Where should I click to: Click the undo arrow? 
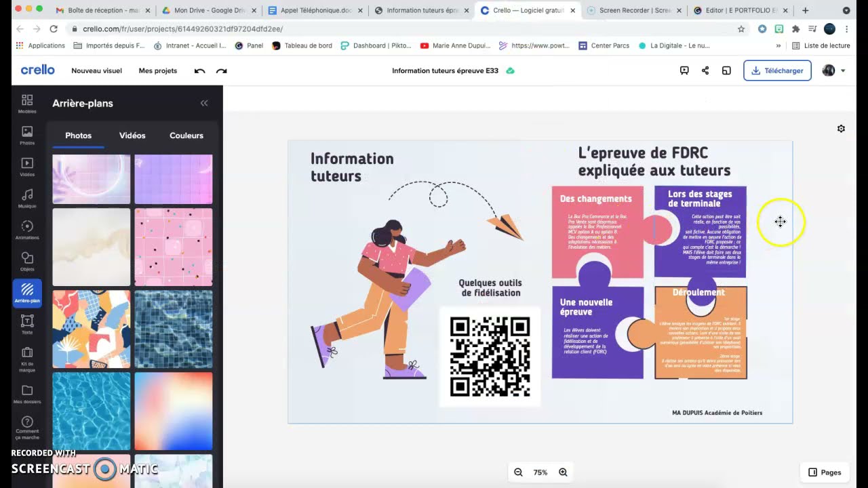click(199, 70)
